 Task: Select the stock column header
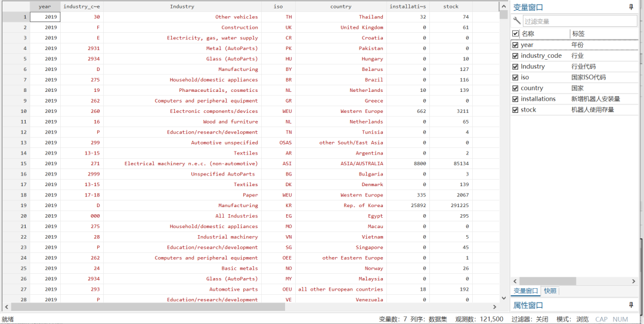tap(451, 7)
